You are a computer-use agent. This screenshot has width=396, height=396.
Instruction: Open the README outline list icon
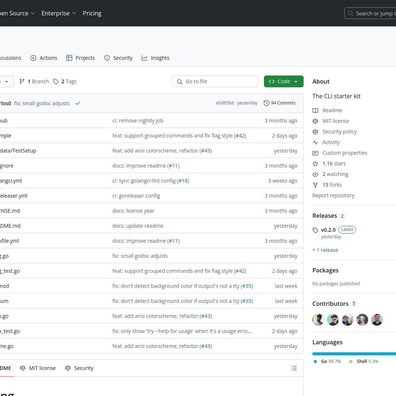(294, 368)
